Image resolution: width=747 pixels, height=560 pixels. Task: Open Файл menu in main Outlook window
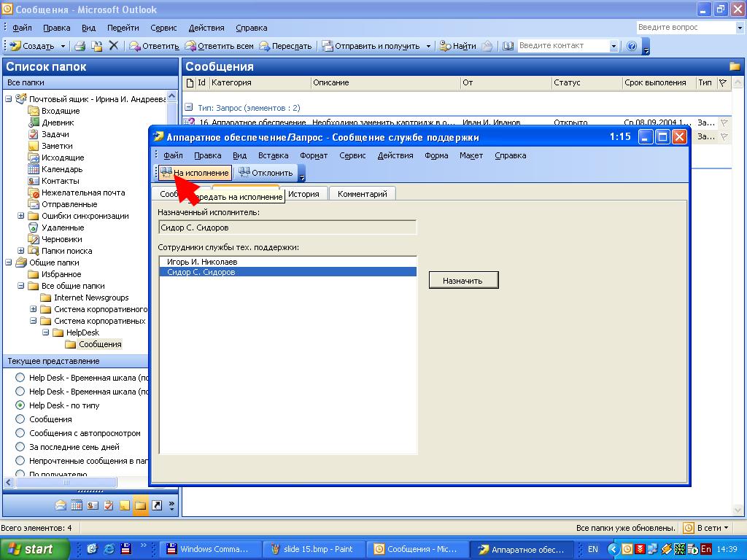[22, 28]
